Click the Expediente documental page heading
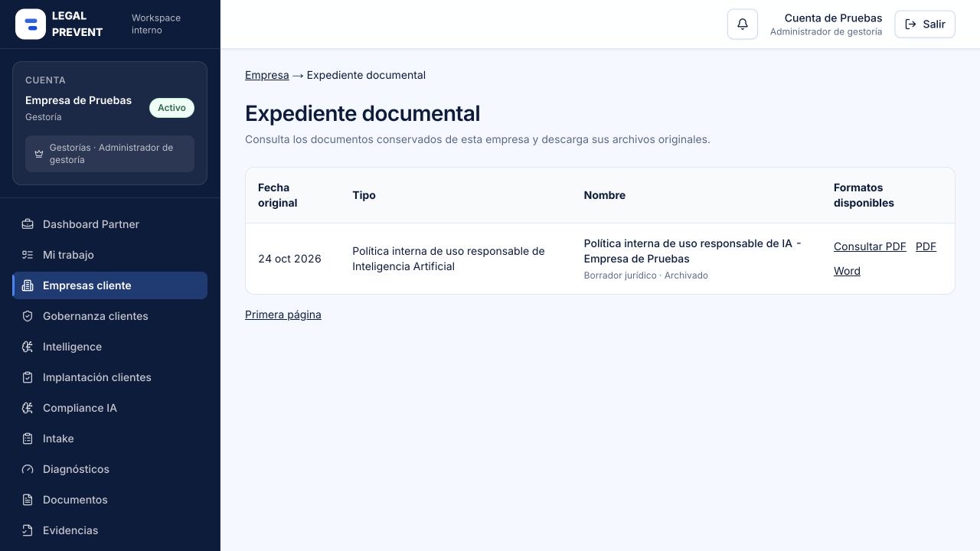This screenshot has height=551, width=980. [x=362, y=113]
